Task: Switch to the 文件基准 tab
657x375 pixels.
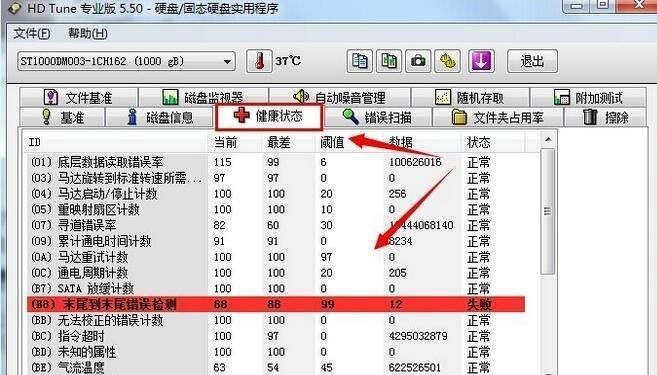Action: coord(78,98)
